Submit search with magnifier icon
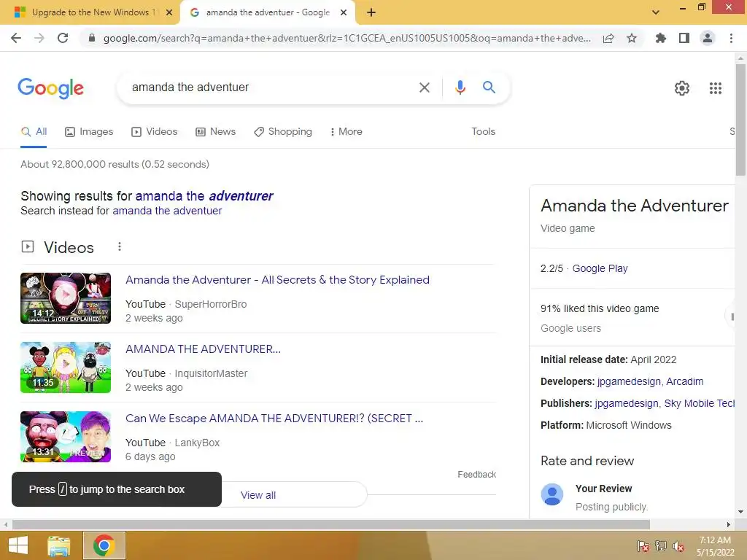The height and width of the screenshot is (560, 747). (x=489, y=87)
